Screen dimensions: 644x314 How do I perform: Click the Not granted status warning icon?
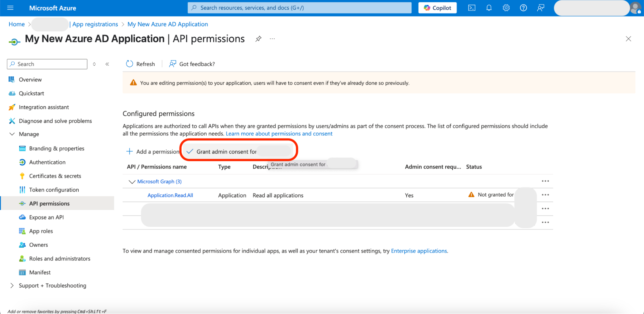[x=471, y=195]
